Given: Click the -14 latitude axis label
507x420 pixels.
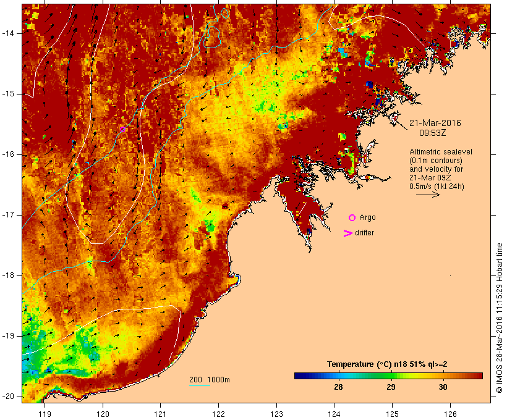Looking at the screenshot, I should (x=8, y=33).
